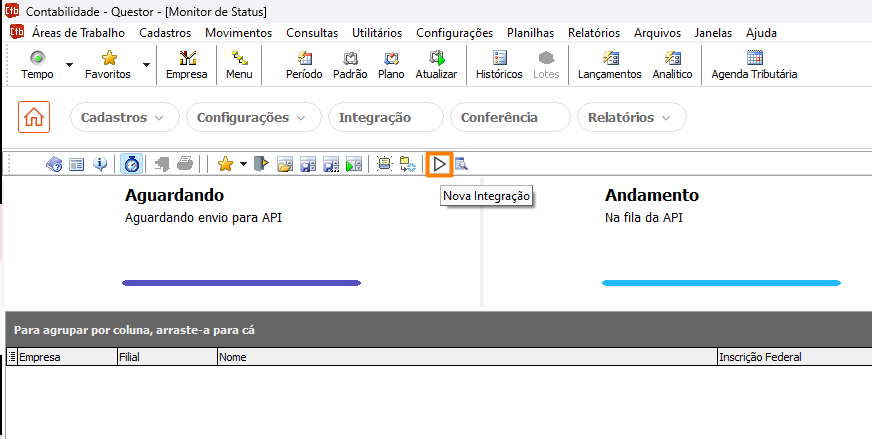
Task: Open the Empresa toolbar icon
Action: [186, 65]
